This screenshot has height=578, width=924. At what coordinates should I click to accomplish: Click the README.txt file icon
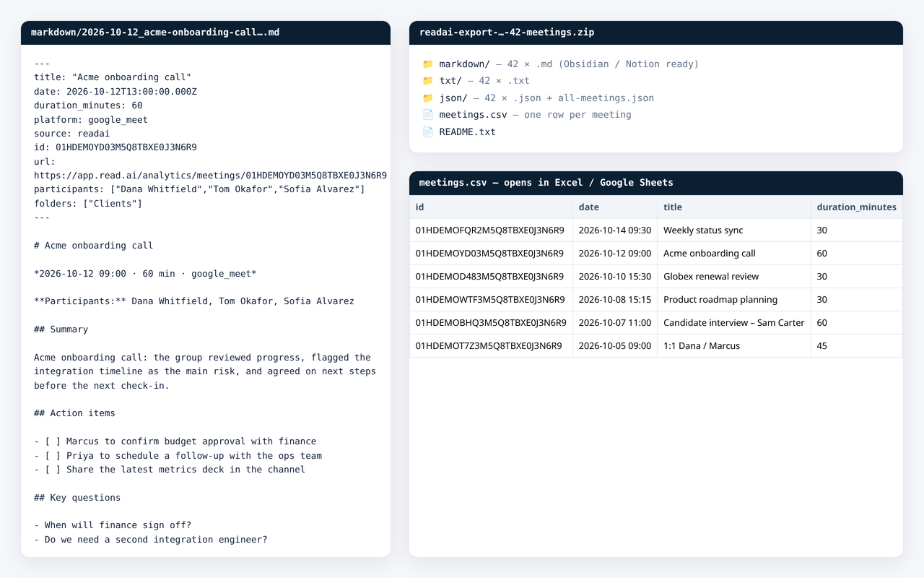pyautogui.click(x=428, y=132)
